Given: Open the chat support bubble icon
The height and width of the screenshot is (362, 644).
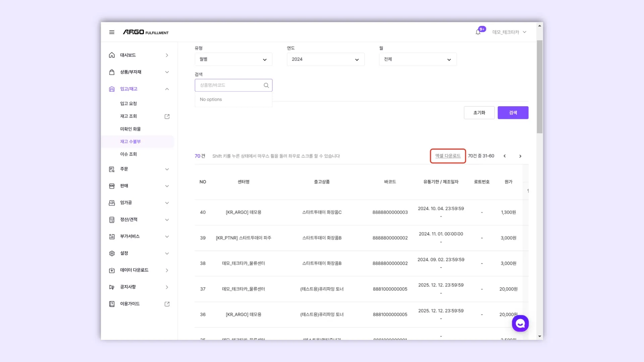Looking at the screenshot, I should coord(520,323).
